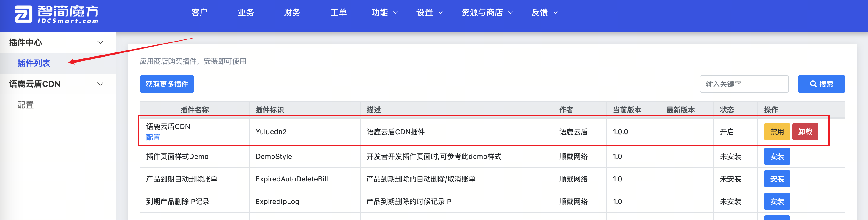
Task: Click the magnifier Search button
Action: point(821,84)
